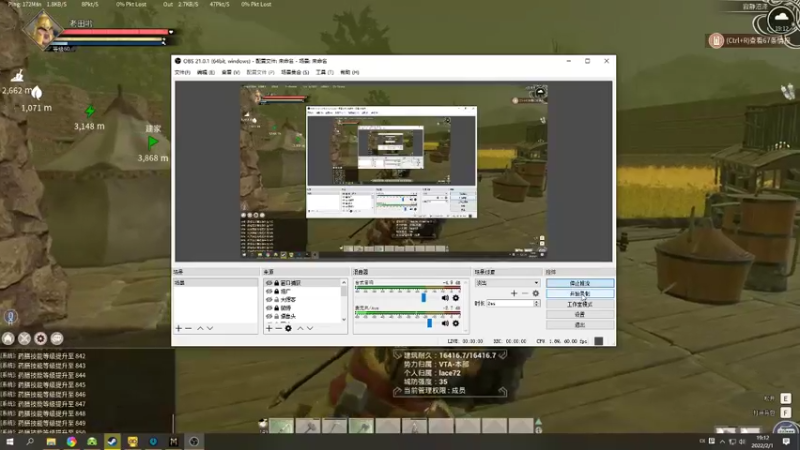Image resolution: width=800 pixels, height=450 pixels.
Task: Click sources list scroll-down arrow
Action: click(344, 319)
